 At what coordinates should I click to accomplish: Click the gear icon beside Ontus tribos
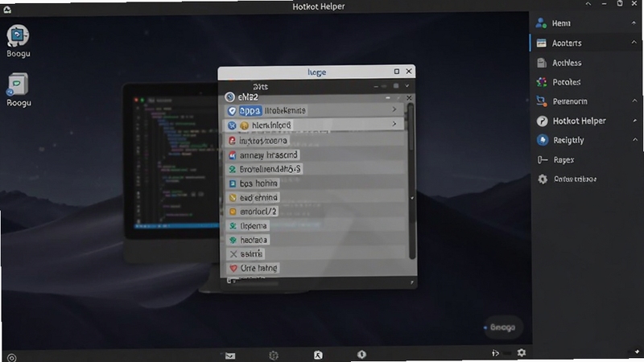tap(542, 179)
